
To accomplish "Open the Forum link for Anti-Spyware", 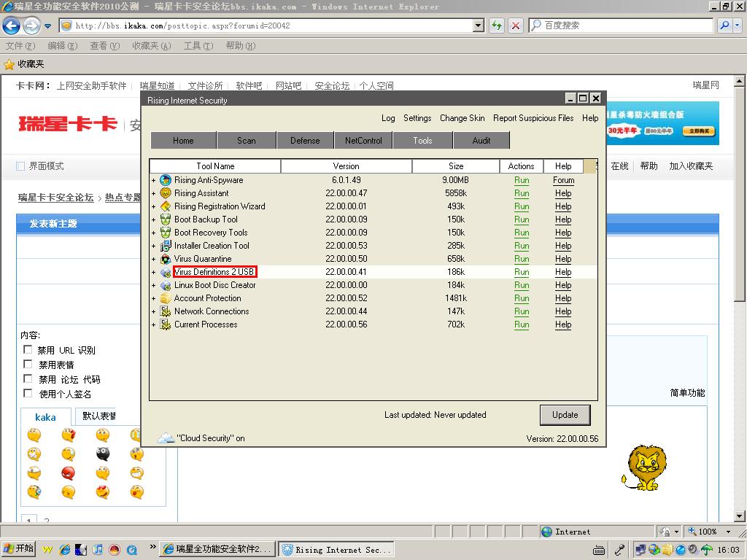I will click(x=564, y=180).
